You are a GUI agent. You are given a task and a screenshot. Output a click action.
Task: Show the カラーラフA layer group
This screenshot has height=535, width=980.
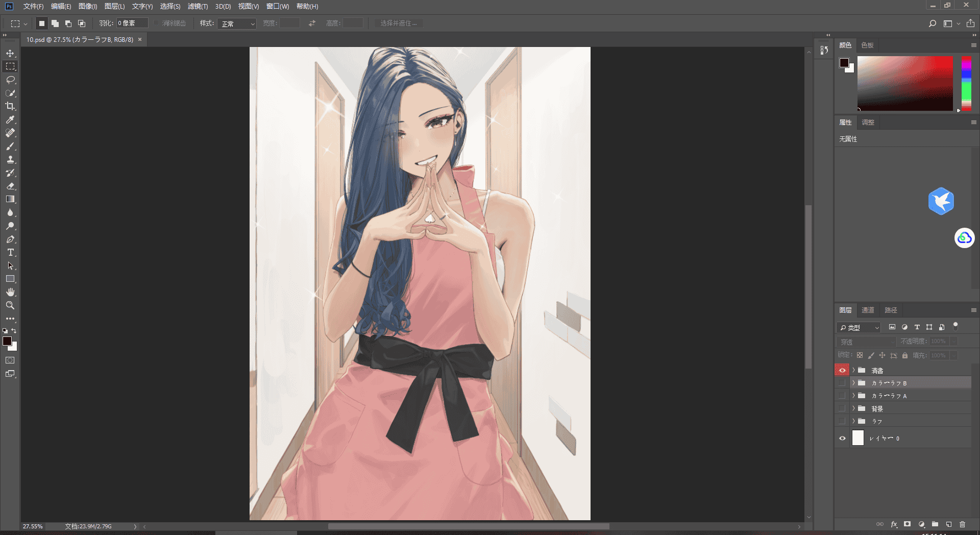coord(842,396)
